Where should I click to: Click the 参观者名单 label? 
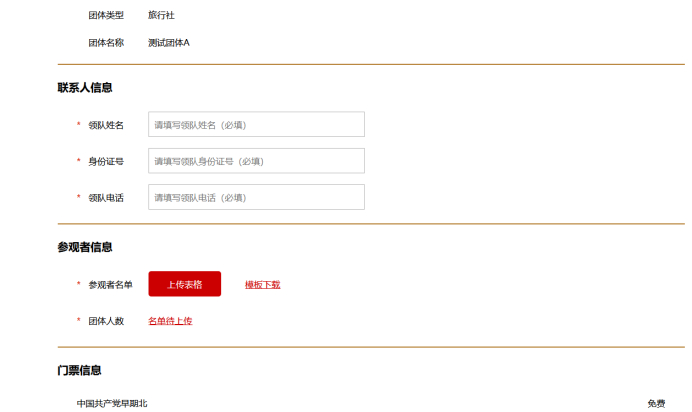110,285
